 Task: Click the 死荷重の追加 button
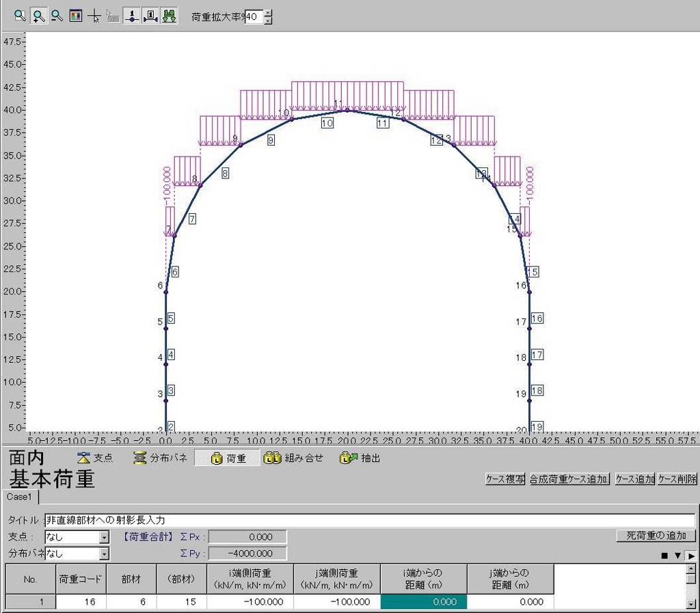pos(656,536)
